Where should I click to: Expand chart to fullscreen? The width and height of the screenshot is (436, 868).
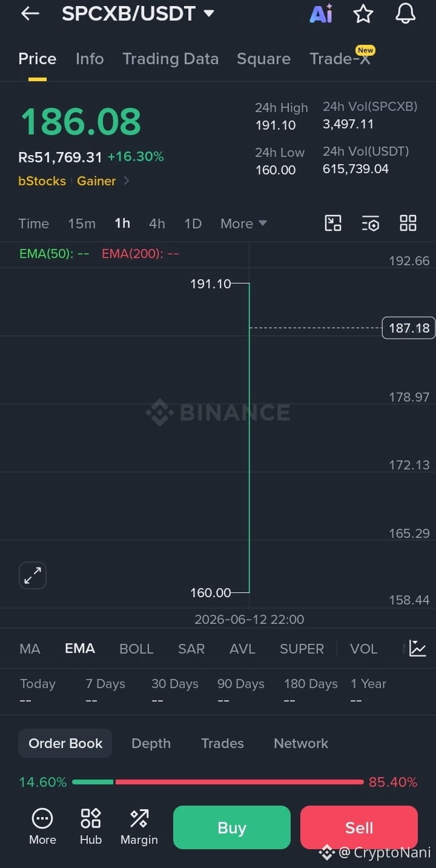pyautogui.click(x=33, y=575)
